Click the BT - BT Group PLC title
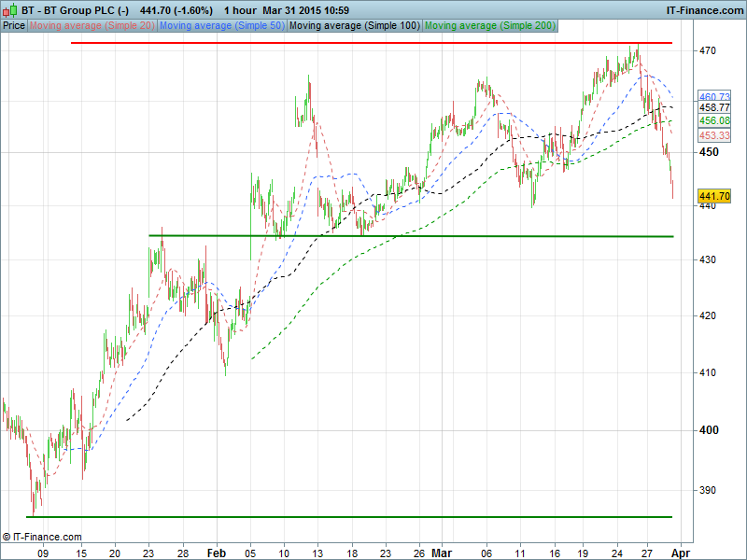This screenshot has height=560, width=747. pyautogui.click(x=63, y=9)
